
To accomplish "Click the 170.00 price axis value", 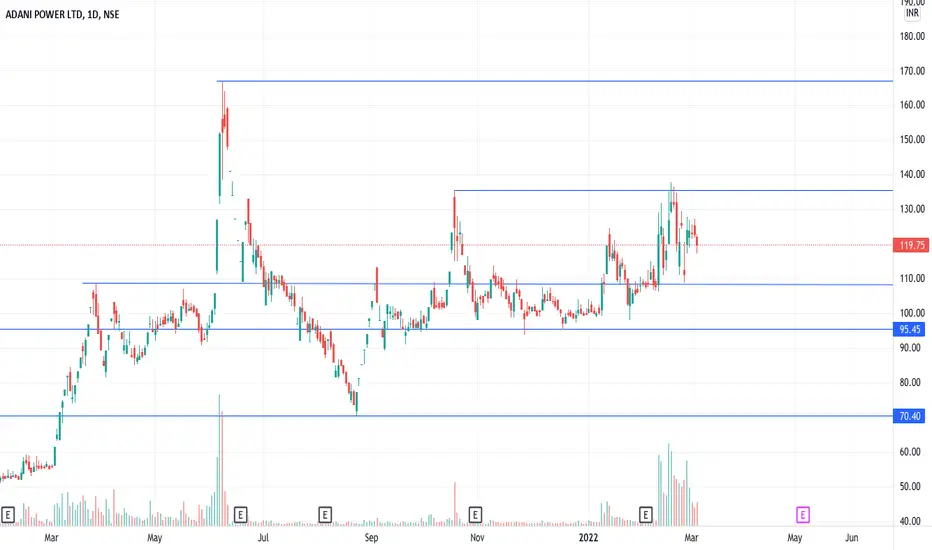I will 912,71.
